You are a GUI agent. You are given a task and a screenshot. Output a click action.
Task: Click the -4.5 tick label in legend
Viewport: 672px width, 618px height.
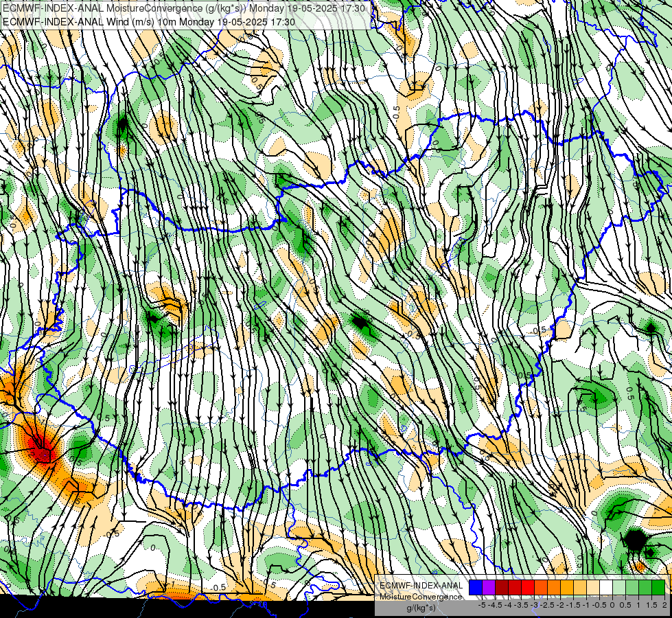pos(495,605)
